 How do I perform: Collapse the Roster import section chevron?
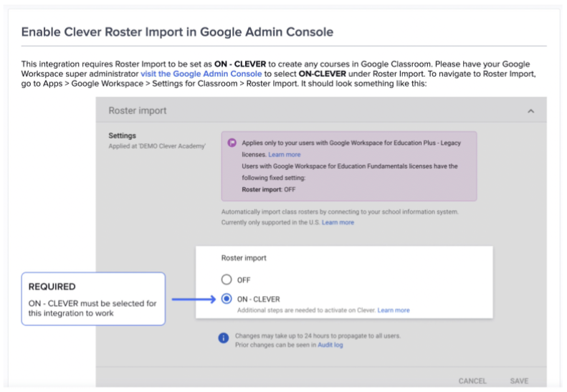click(530, 111)
